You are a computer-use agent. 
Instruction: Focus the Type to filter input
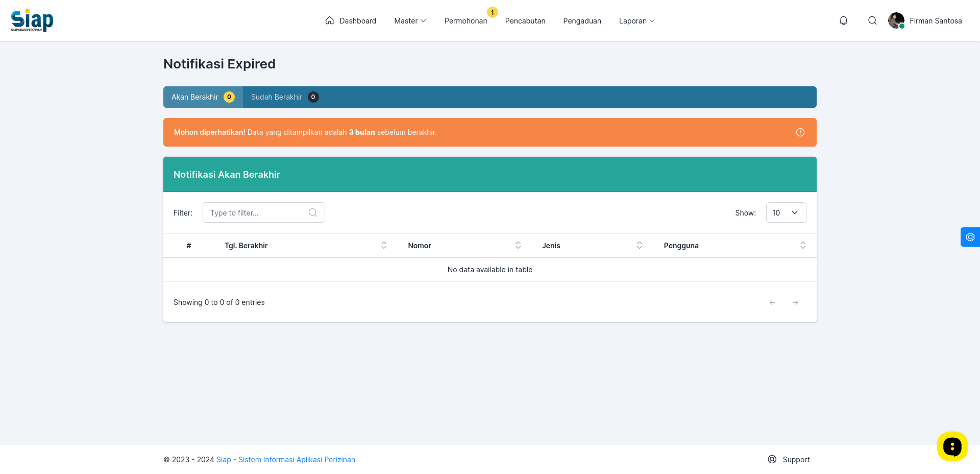pyautogui.click(x=263, y=212)
